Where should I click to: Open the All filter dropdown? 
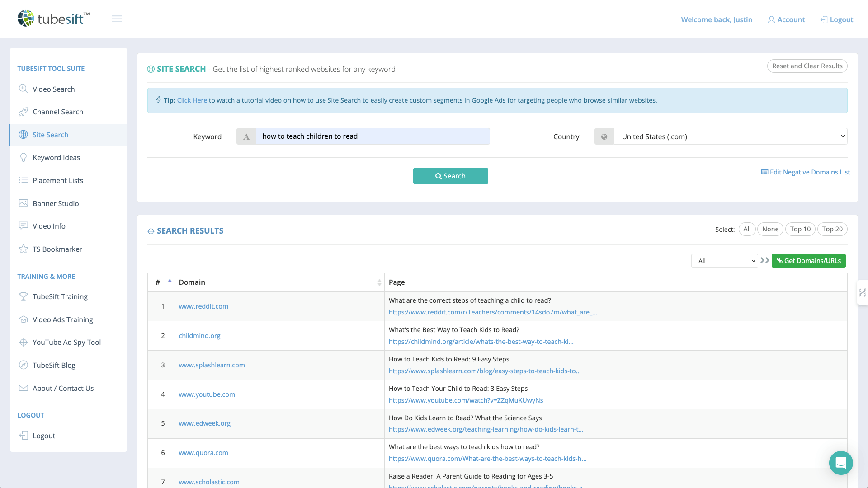coord(724,261)
